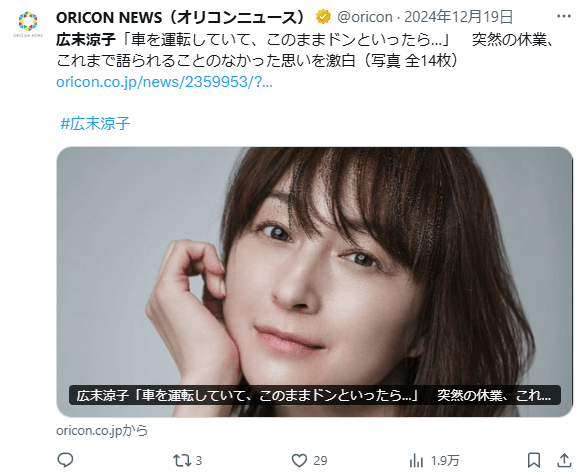Open the 2024年12月19日 post date
Image resolution: width=583 pixels, height=475 pixels.
point(458,17)
